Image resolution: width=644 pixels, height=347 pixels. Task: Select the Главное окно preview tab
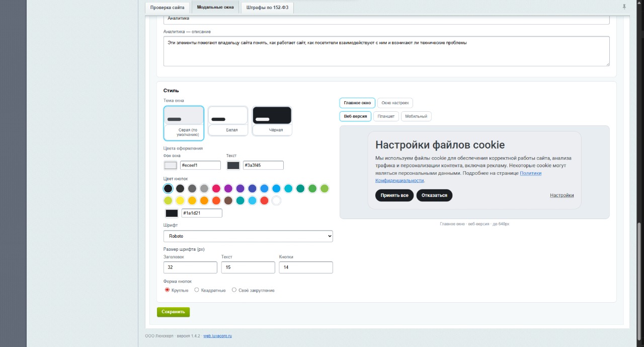[357, 103]
